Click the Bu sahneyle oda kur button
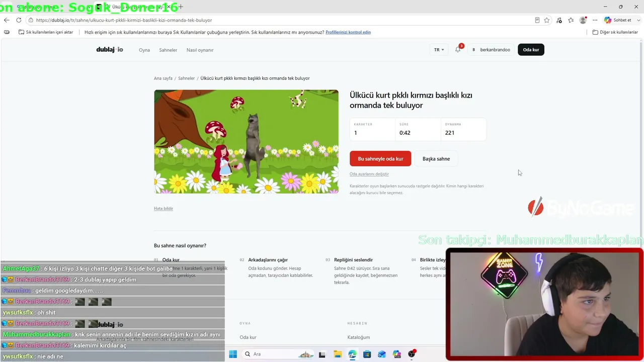Viewport: 644px width, 362px height. coord(380,159)
